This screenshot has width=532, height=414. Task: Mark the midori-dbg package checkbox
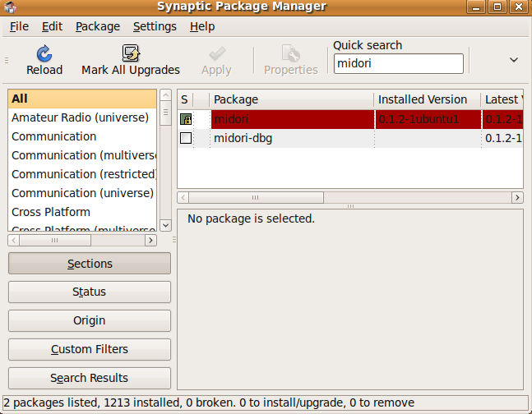pyautogui.click(x=186, y=138)
